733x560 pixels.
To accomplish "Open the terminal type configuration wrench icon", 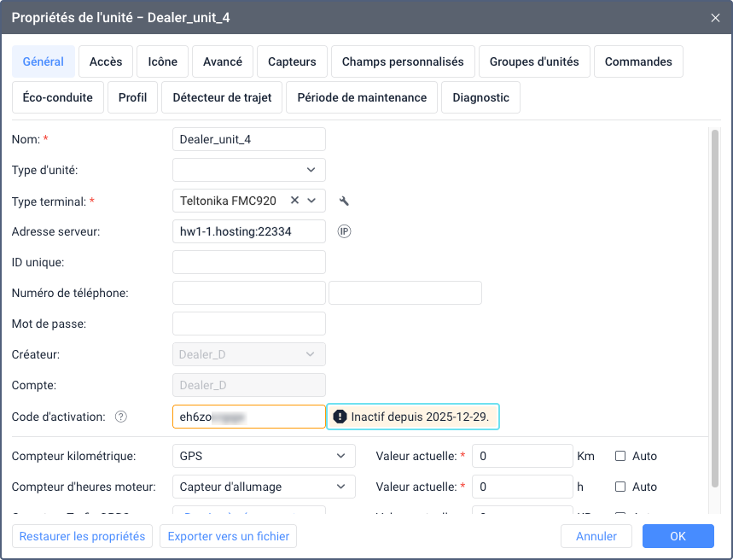I will [x=345, y=201].
